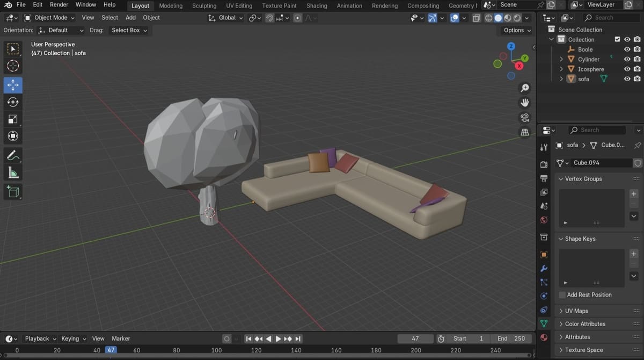Click current frame field showing 47

(x=415, y=339)
